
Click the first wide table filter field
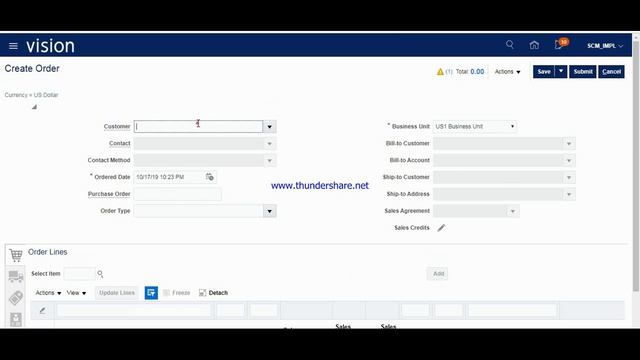(x=134, y=311)
